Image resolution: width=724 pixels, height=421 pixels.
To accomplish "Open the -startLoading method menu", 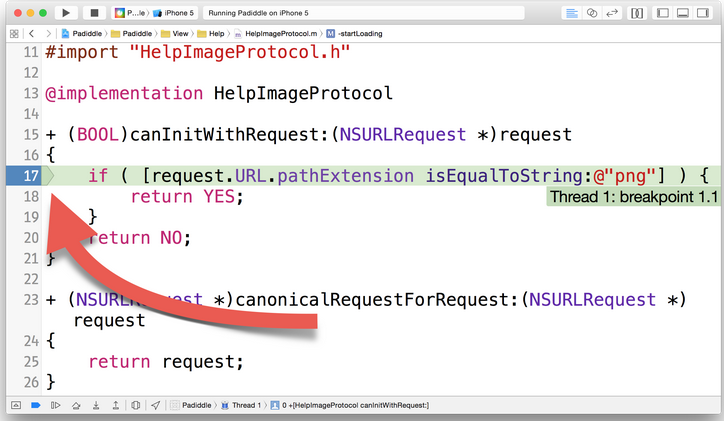I will (354, 34).
